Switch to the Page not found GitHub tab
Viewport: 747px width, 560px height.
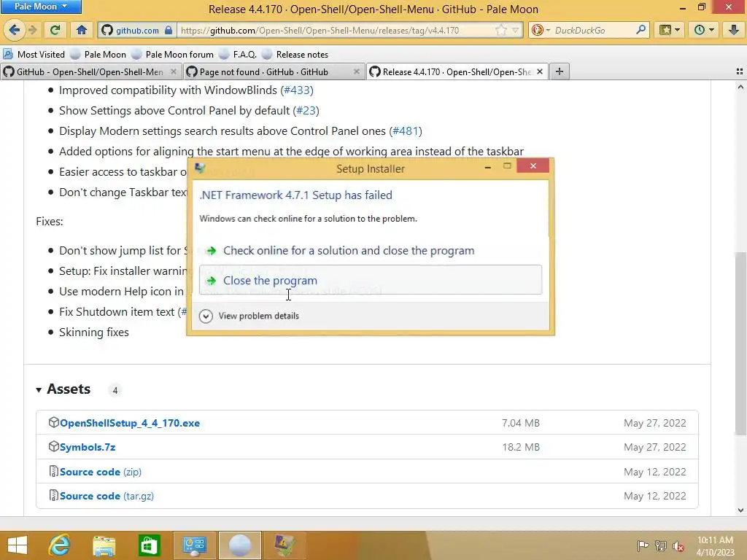[x=264, y=72]
